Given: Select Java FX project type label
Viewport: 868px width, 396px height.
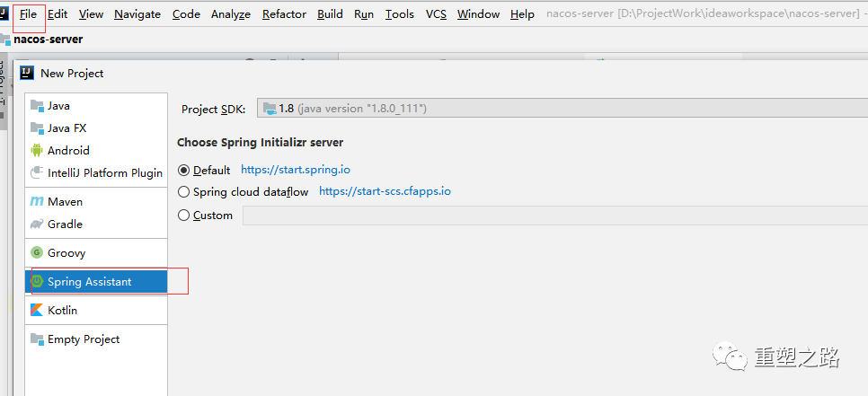Looking at the screenshot, I should pos(67,128).
